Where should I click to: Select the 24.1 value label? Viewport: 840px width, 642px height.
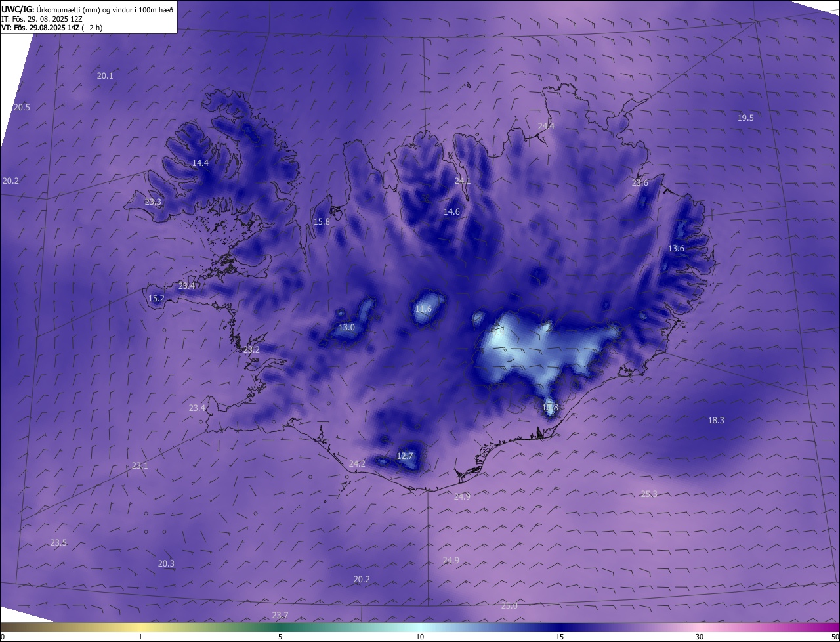pos(463,181)
